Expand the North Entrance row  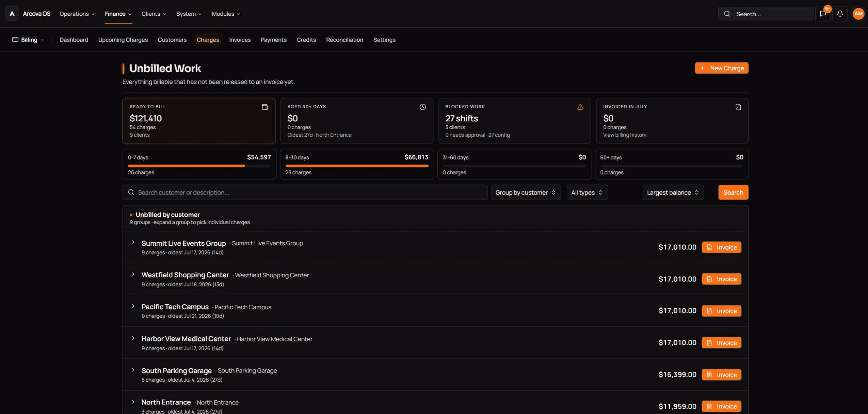[x=133, y=402]
